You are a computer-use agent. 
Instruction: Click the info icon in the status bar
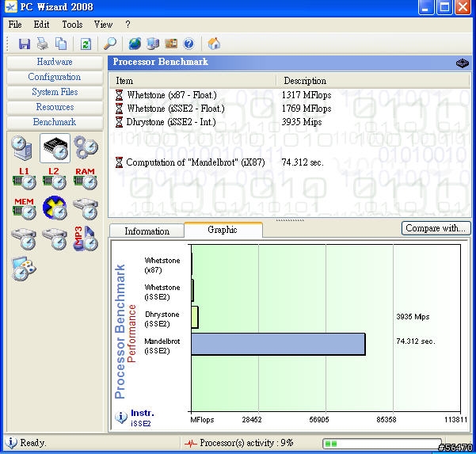11,442
